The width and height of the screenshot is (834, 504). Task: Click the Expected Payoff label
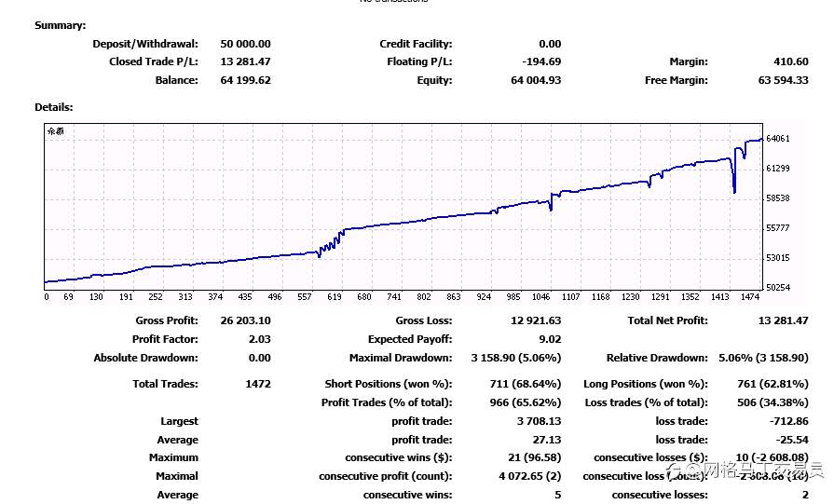pyautogui.click(x=410, y=339)
